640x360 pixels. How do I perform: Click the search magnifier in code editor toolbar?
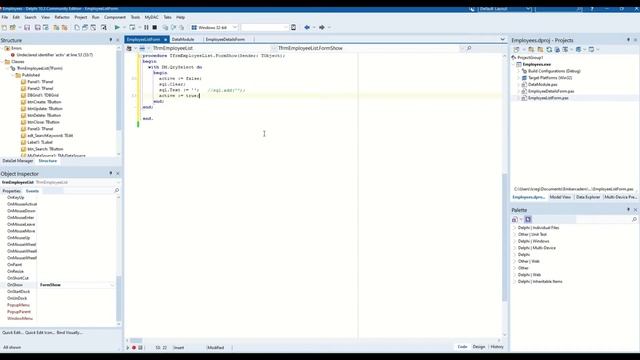(x=469, y=48)
